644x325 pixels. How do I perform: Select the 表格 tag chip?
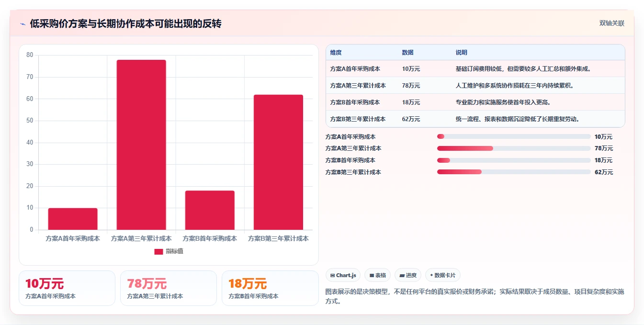coord(377,275)
